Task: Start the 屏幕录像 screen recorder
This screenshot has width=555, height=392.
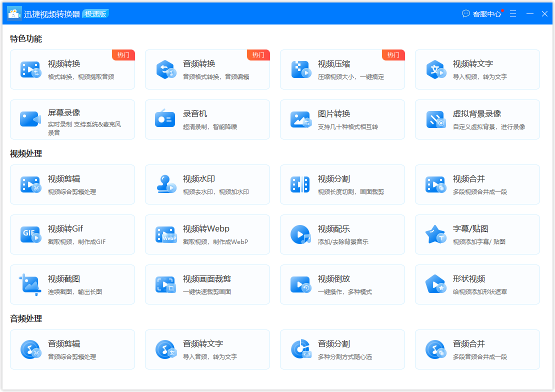Action: (x=72, y=119)
